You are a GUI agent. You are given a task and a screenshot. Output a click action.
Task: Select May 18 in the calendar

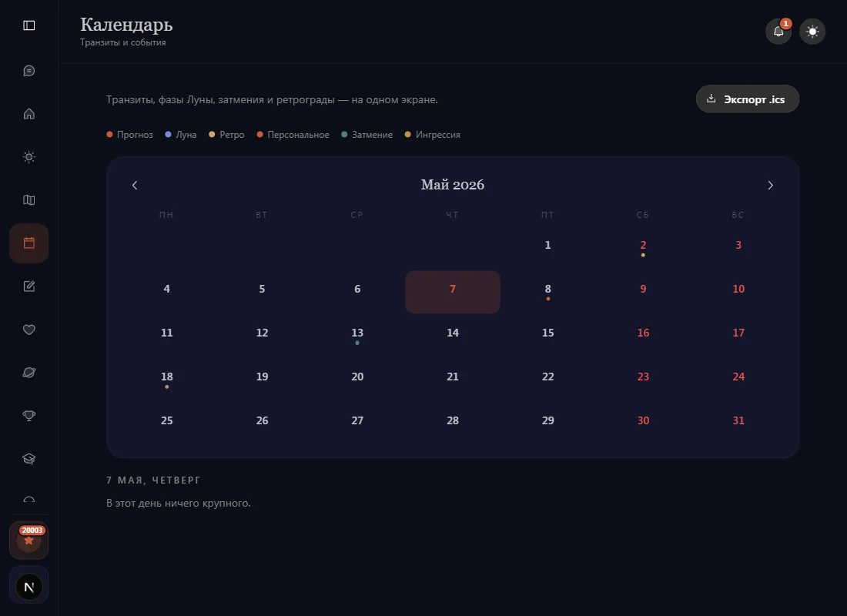pyautogui.click(x=167, y=379)
